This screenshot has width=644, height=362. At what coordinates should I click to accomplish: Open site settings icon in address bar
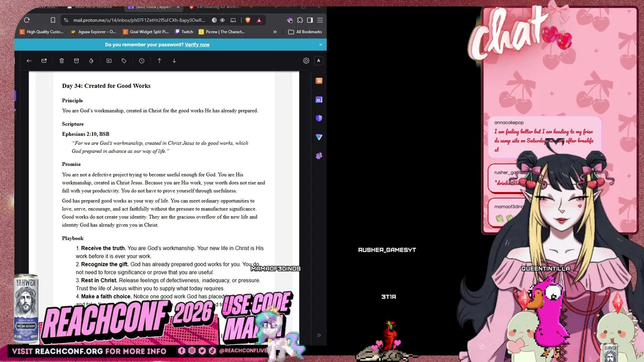click(66, 20)
